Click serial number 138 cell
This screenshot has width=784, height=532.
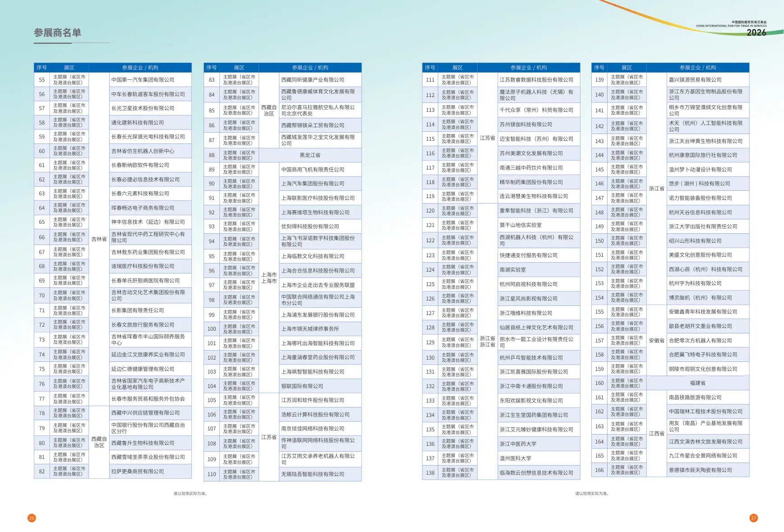(431, 473)
